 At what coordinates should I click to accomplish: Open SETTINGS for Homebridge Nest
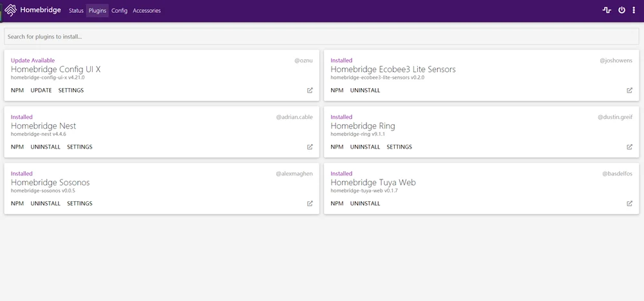coord(80,147)
